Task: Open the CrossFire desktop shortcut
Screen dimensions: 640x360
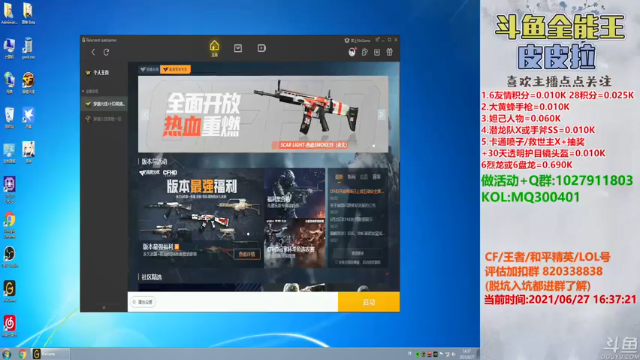Action: click(x=28, y=83)
